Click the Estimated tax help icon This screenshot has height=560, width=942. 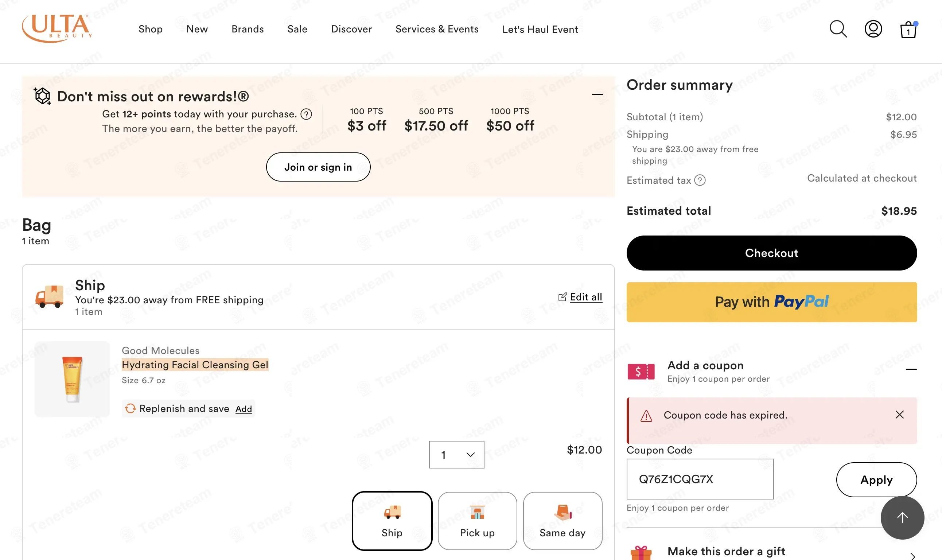700,180
